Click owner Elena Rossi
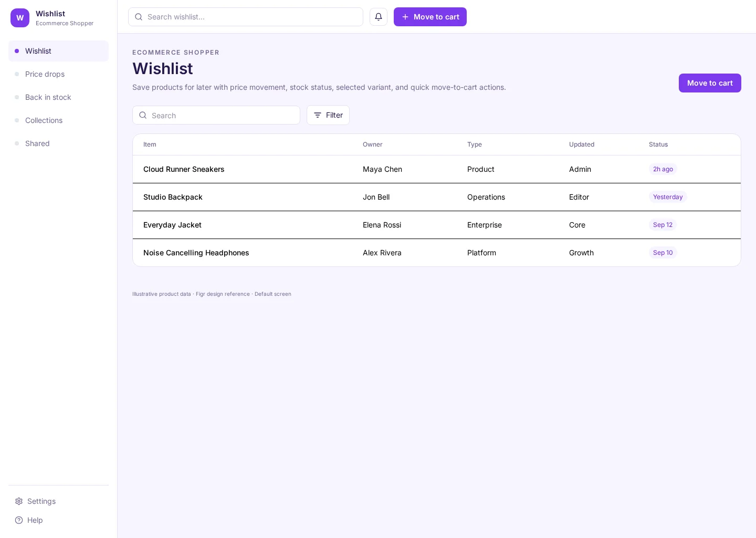The image size is (756, 538). coord(382,225)
